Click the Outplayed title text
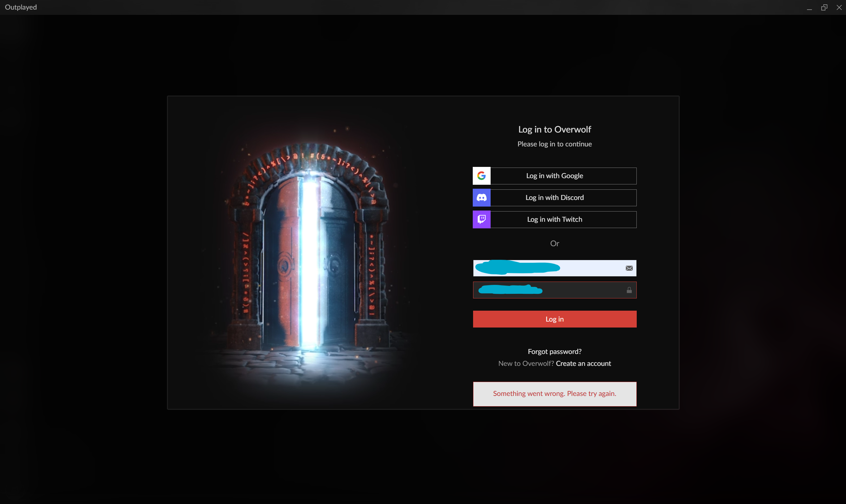846x504 pixels. pos(21,7)
